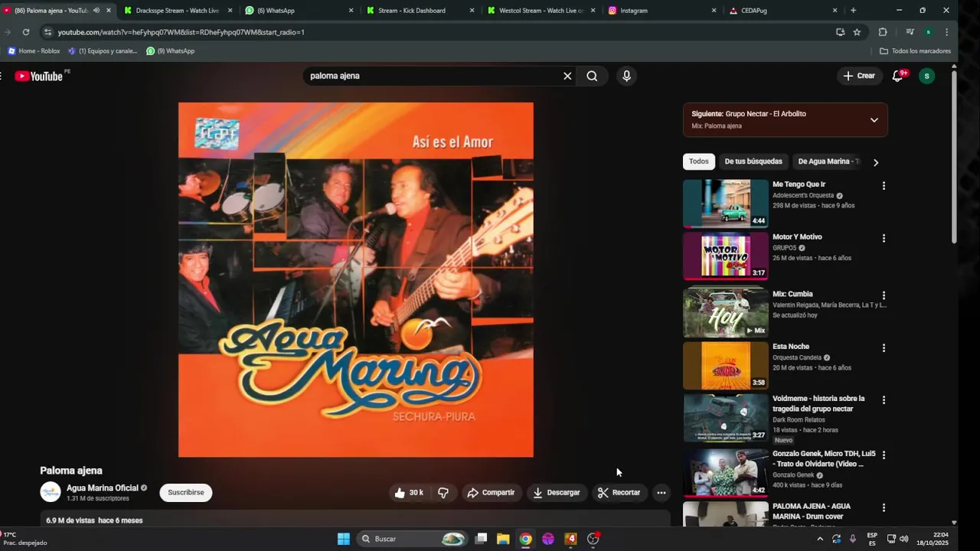
Task: Install app icon in the address bar
Action: point(840,32)
